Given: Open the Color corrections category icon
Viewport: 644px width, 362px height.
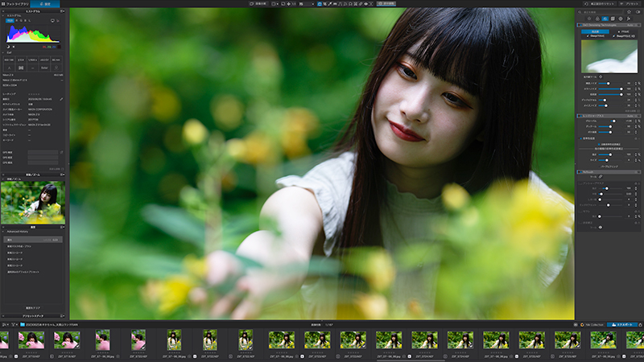Looking at the screenshot, I should point(597,19).
